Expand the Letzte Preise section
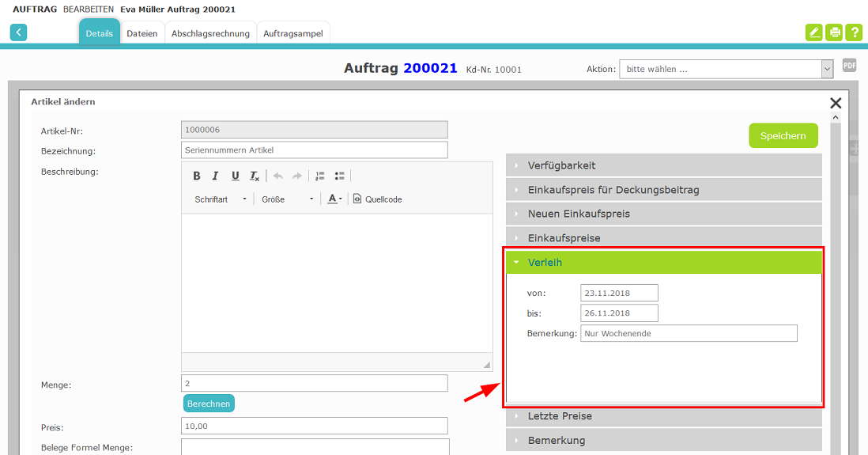 point(663,415)
